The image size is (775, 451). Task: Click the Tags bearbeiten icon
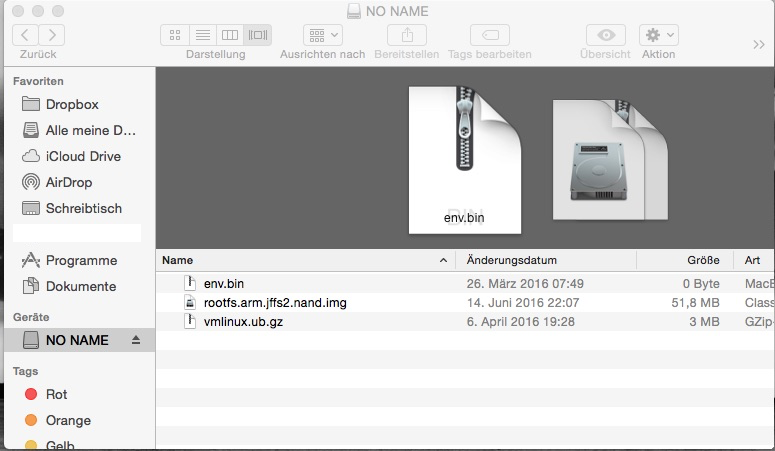click(489, 35)
